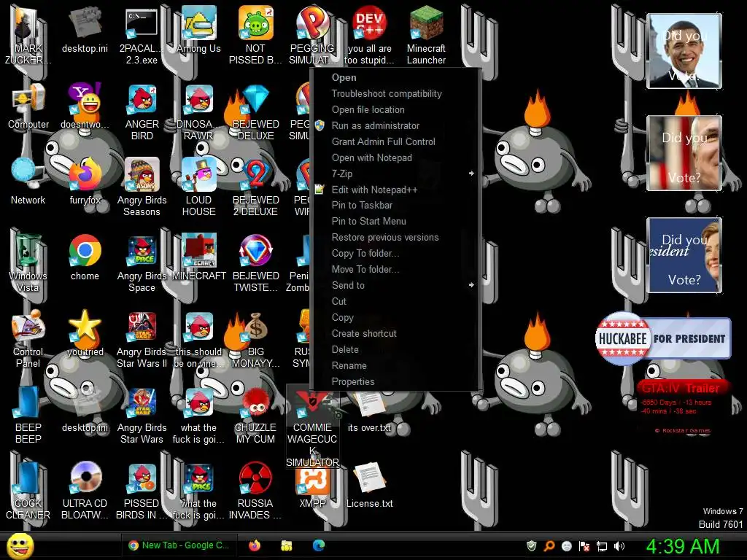Choose Cut in the context menu
Image resolution: width=747 pixels, height=560 pixels.
tap(395, 301)
